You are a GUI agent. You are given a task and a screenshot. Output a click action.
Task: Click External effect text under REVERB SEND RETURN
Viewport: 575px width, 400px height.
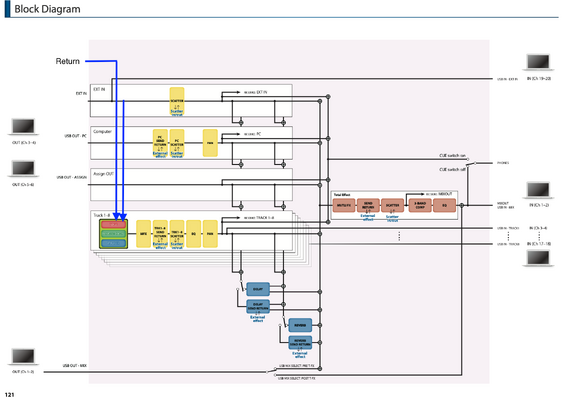(300, 355)
